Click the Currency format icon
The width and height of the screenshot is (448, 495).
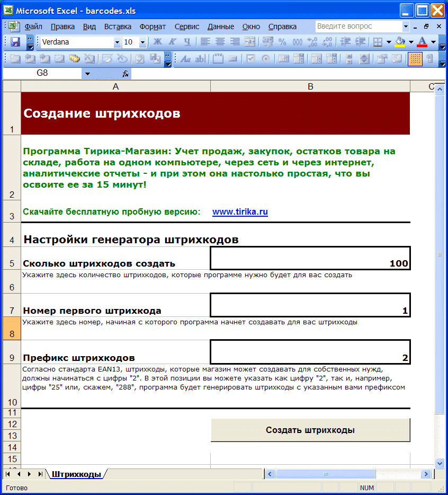click(268, 42)
